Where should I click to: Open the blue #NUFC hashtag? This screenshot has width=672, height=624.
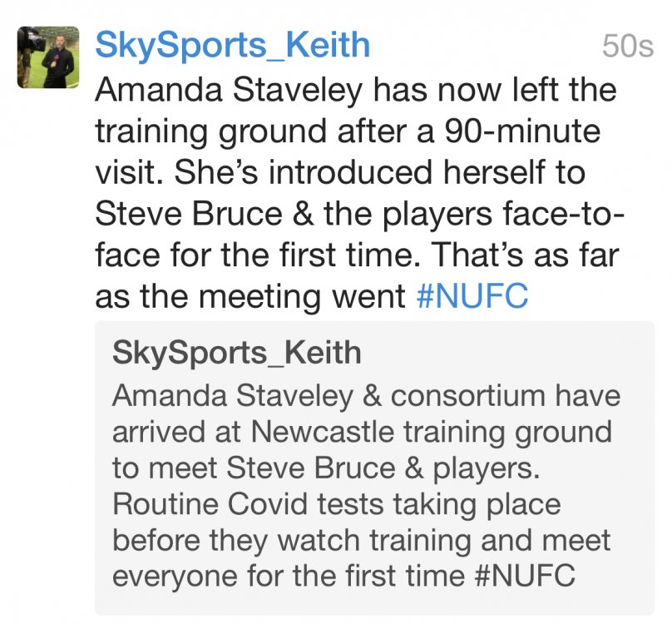472,295
